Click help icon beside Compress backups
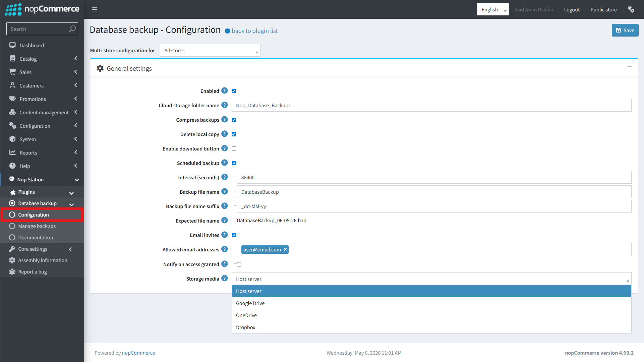The image size is (644, 362). [225, 120]
